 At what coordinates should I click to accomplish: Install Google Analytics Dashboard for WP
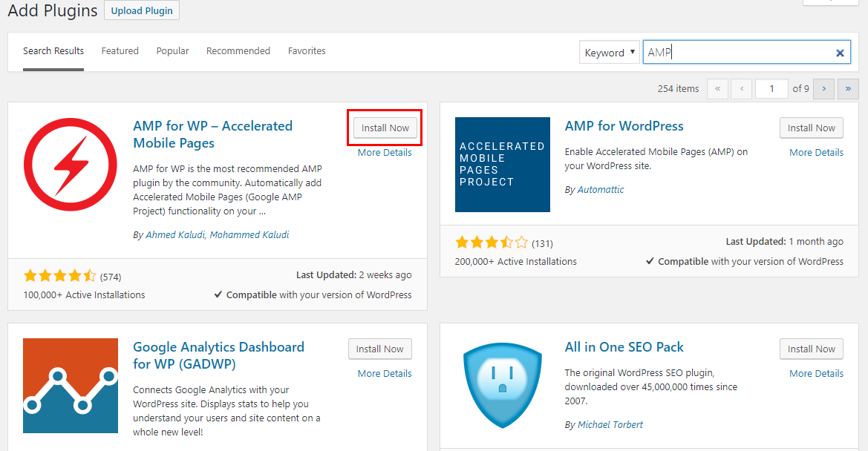(379, 349)
